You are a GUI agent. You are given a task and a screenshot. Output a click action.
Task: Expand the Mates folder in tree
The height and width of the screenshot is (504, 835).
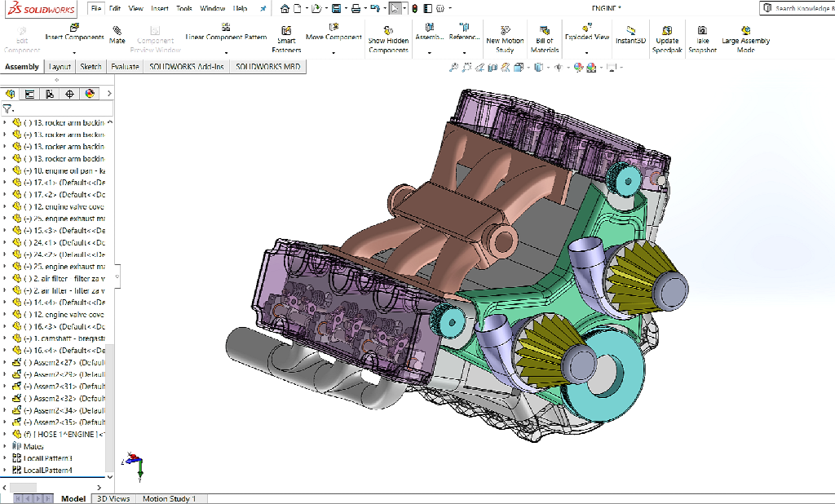click(x=5, y=446)
